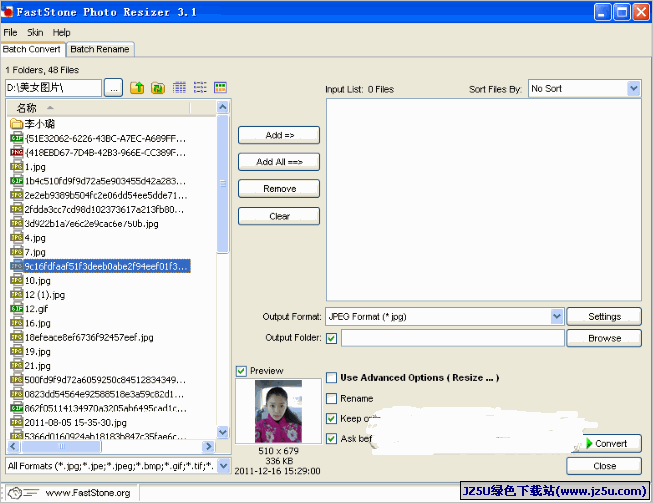Viewport: 653px width, 503px height.
Task: Click file icon of 12 (1).jpg
Action: click(x=16, y=294)
